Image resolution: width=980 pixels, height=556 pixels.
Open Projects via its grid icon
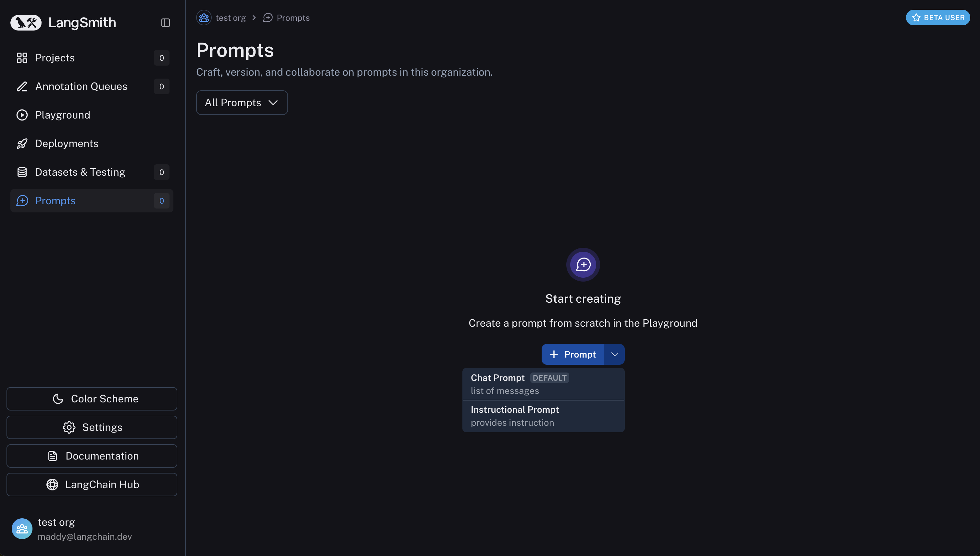[22, 58]
